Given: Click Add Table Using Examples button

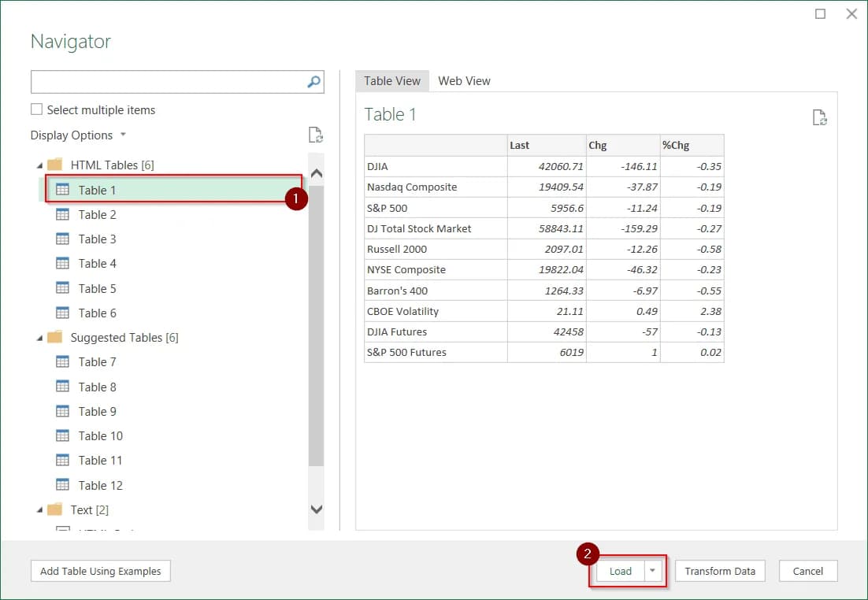Looking at the screenshot, I should pos(101,571).
